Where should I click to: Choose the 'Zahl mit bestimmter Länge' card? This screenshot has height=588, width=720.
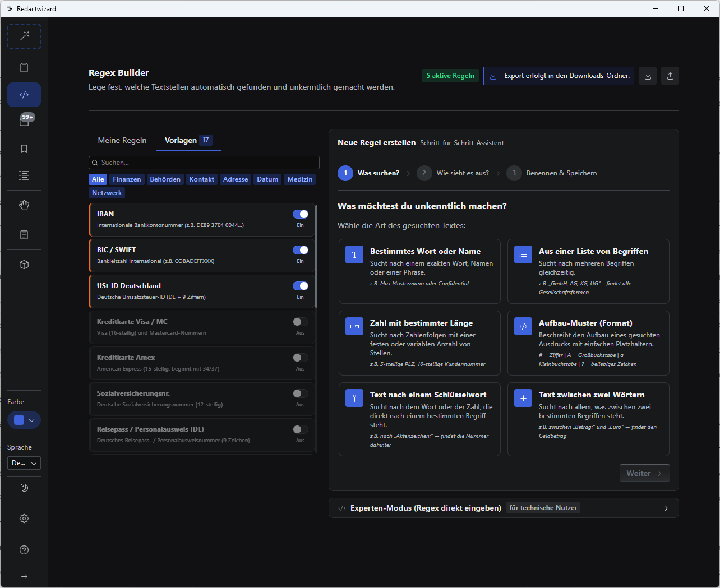[x=419, y=343]
